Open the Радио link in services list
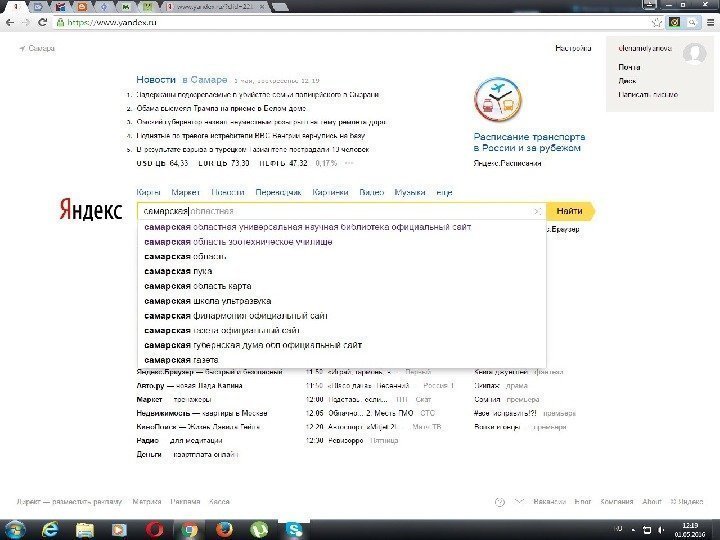This screenshot has width=720, height=540. pyautogui.click(x=147, y=441)
